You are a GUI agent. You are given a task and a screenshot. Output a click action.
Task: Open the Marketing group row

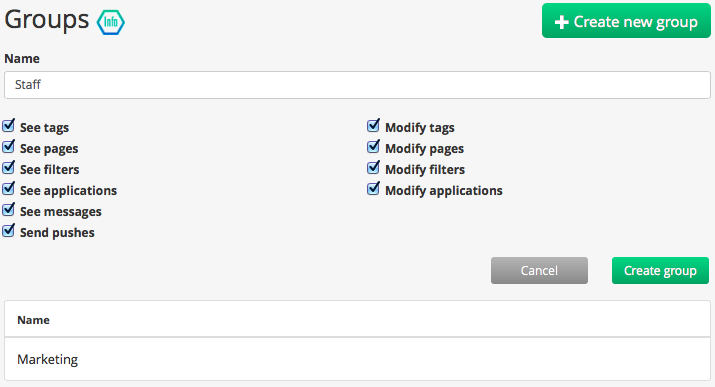coord(358,359)
